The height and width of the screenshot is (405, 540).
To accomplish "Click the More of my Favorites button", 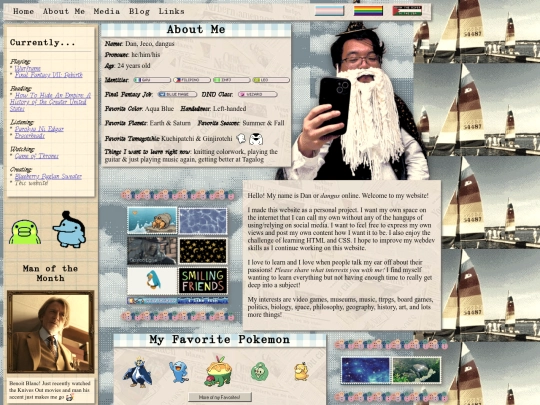I will (x=219, y=397).
